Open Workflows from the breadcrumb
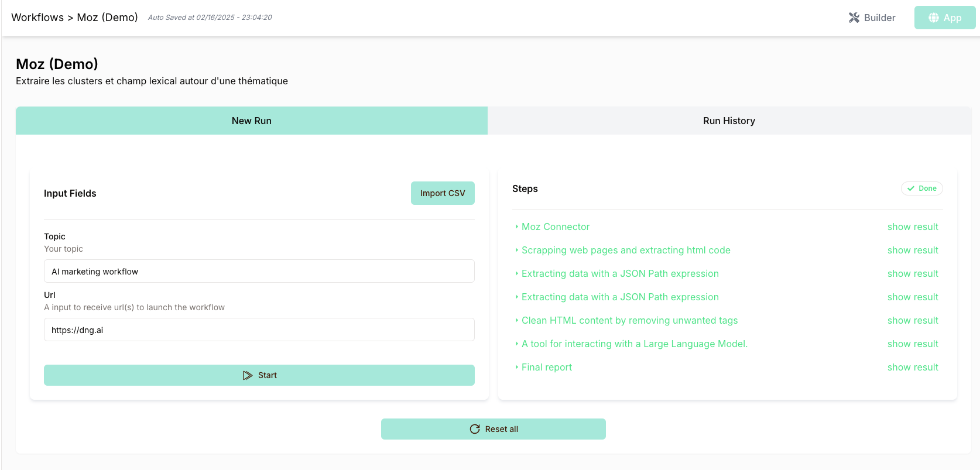 click(x=37, y=18)
